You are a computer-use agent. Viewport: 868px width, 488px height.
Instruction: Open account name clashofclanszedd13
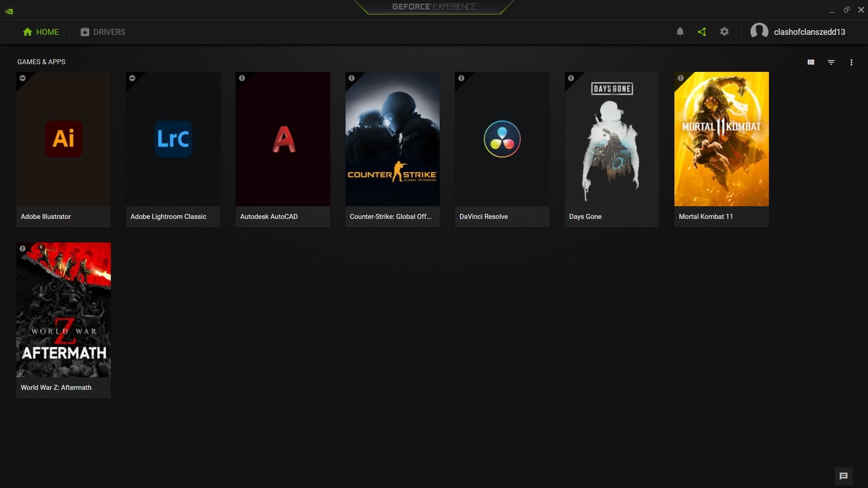[x=809, y=32]
